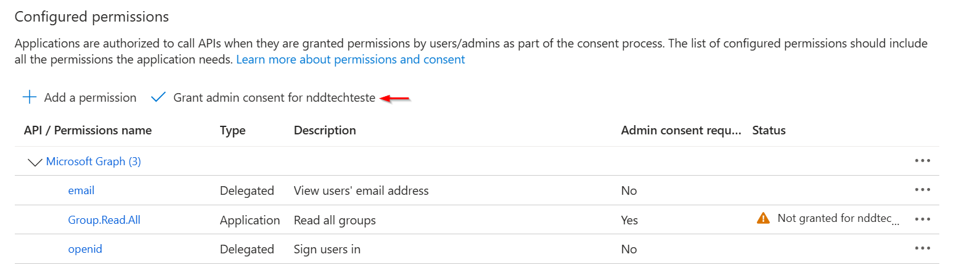The height and width of the screenshot is (270, 980).
Task: Click the checkmark icon for Grant admin consent
Action: (x=158, y=97)
